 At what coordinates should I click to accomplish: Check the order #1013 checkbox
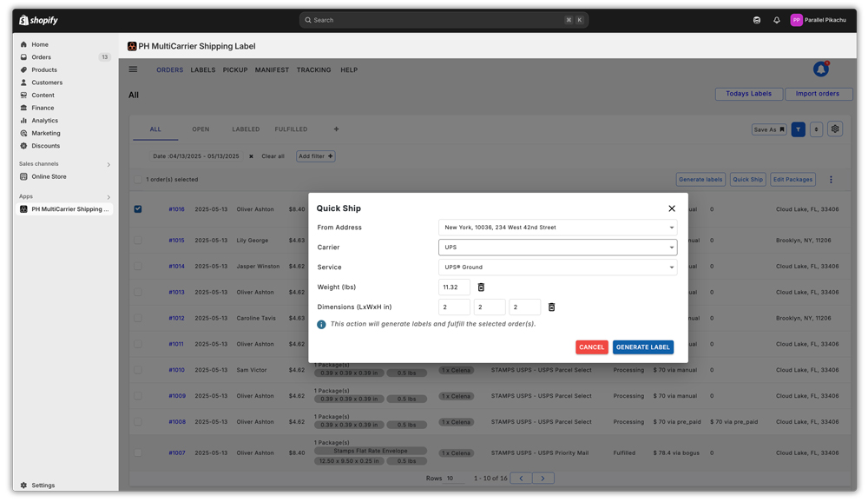138,292
